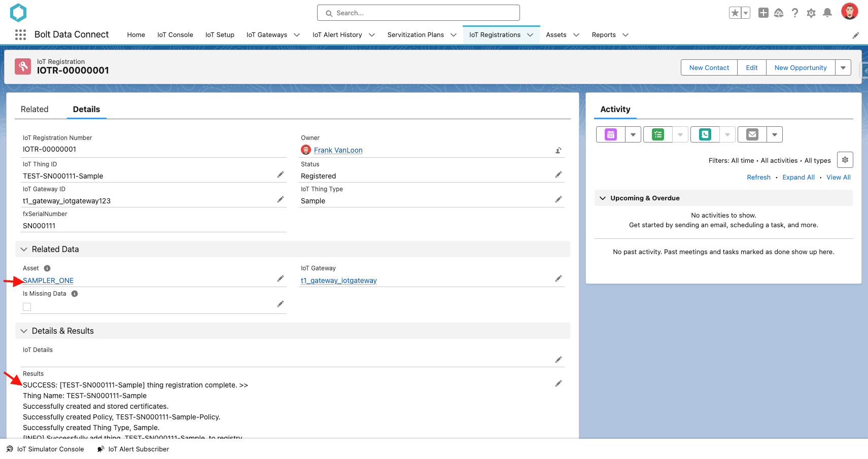Image resolution: width=868 pixels, height=459 pixels.
Task: Open the t1_gateway_iotgateway link
Action: coord(339,280)
